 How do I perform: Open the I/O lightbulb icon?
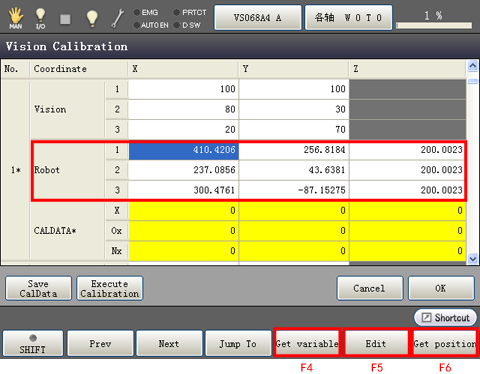coord(40,18)
